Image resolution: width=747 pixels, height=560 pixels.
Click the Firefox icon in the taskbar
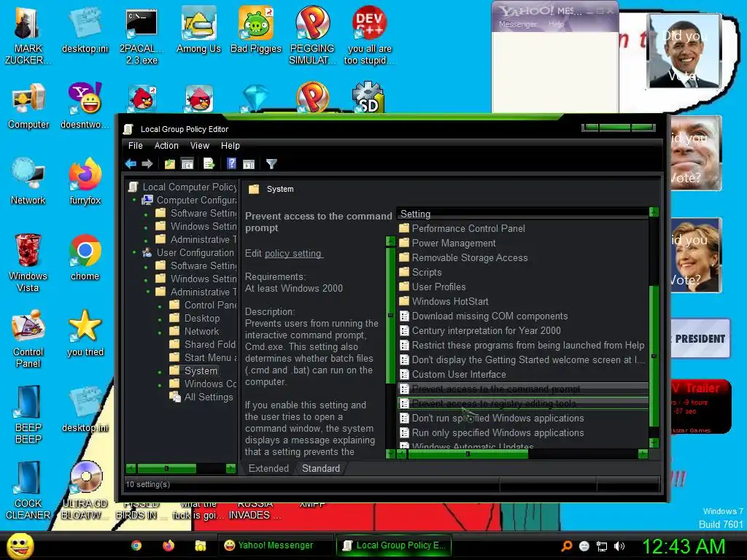pos(169,545)
